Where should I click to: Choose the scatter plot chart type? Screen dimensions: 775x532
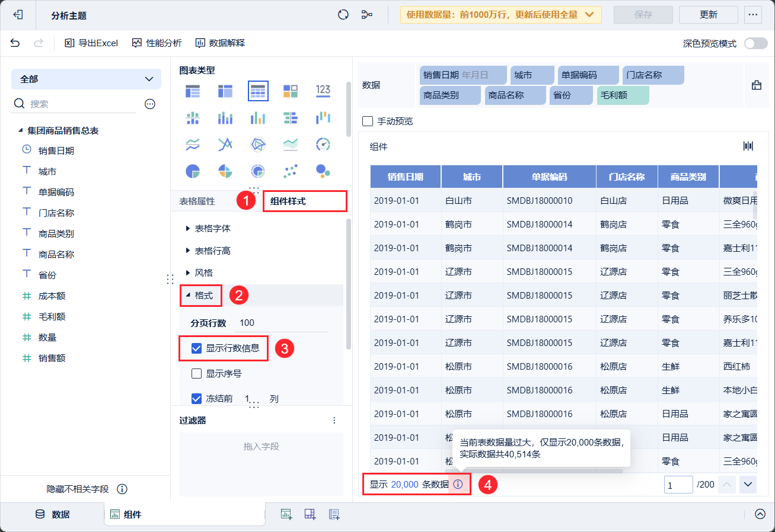coord(291,171)
